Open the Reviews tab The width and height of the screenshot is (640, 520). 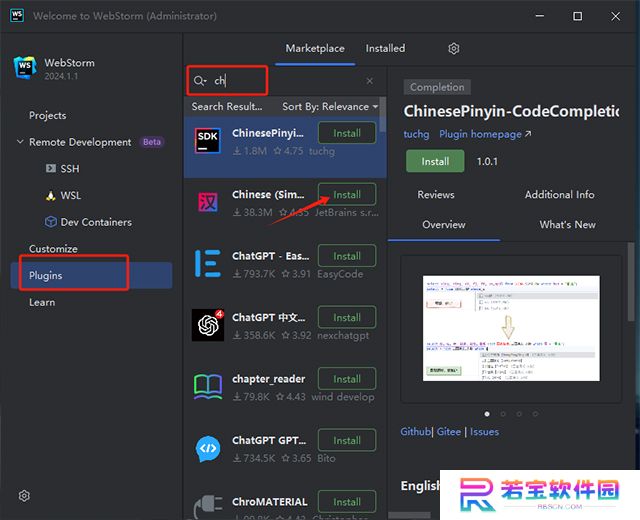pos(436,194)
